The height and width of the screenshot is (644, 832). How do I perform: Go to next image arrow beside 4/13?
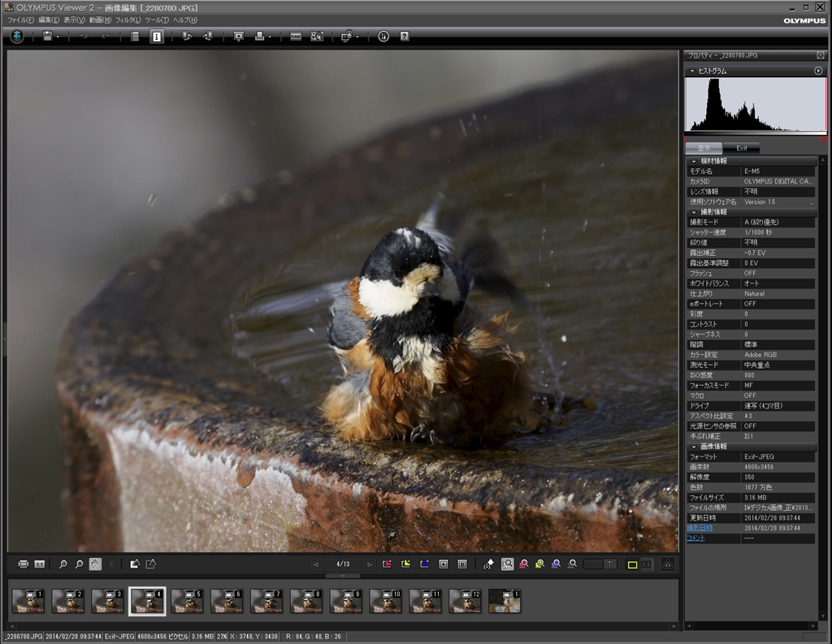[x=370, y=564]
